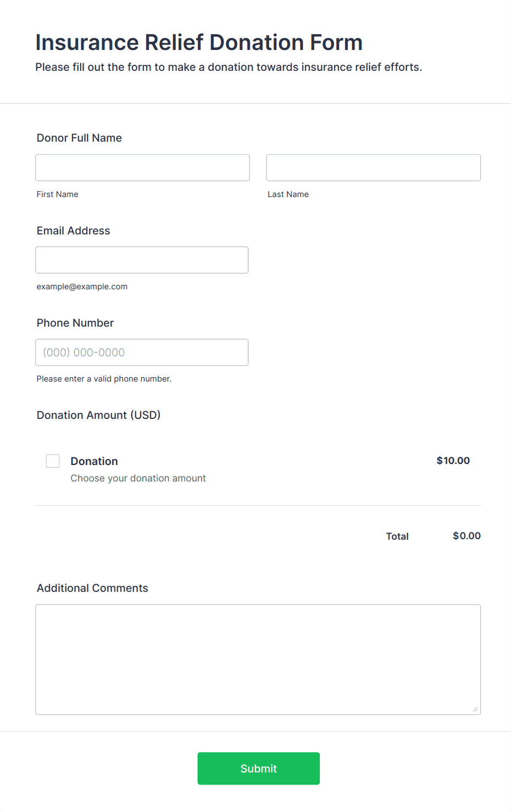
Task: Click the example@example.com hint text
Action: (82, 287)
